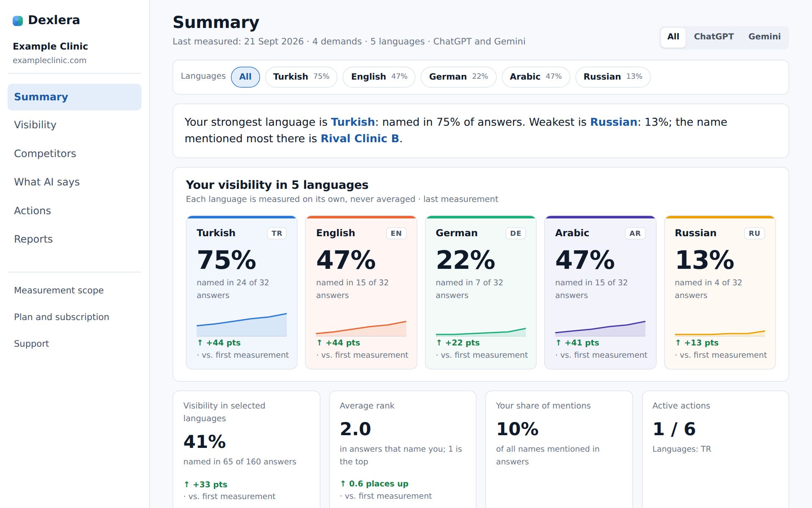Click Russian link in insight sentence
This screenshot has height=508, width=812.
pyautogui.click(x=614, y=122)
